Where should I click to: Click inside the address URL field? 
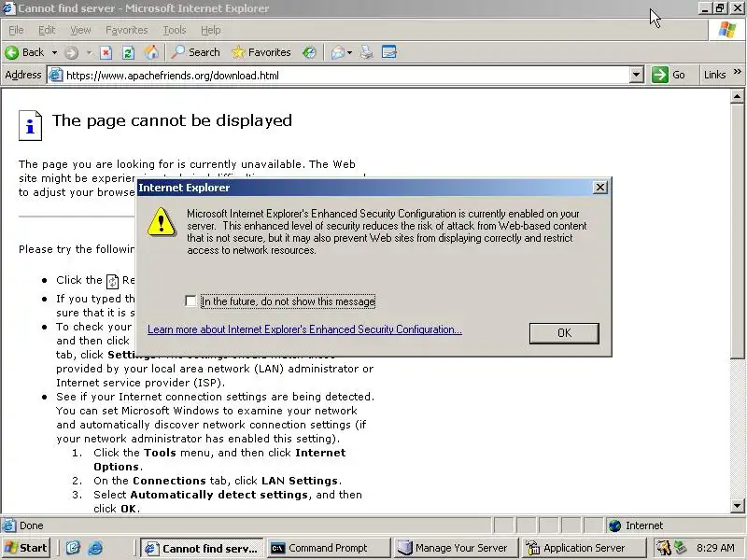point(345,76)
